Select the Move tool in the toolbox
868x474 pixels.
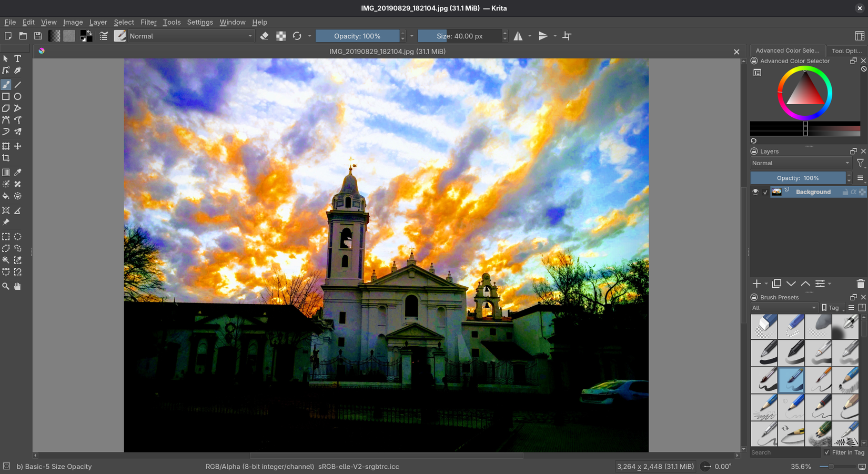[x=17, y=146]
